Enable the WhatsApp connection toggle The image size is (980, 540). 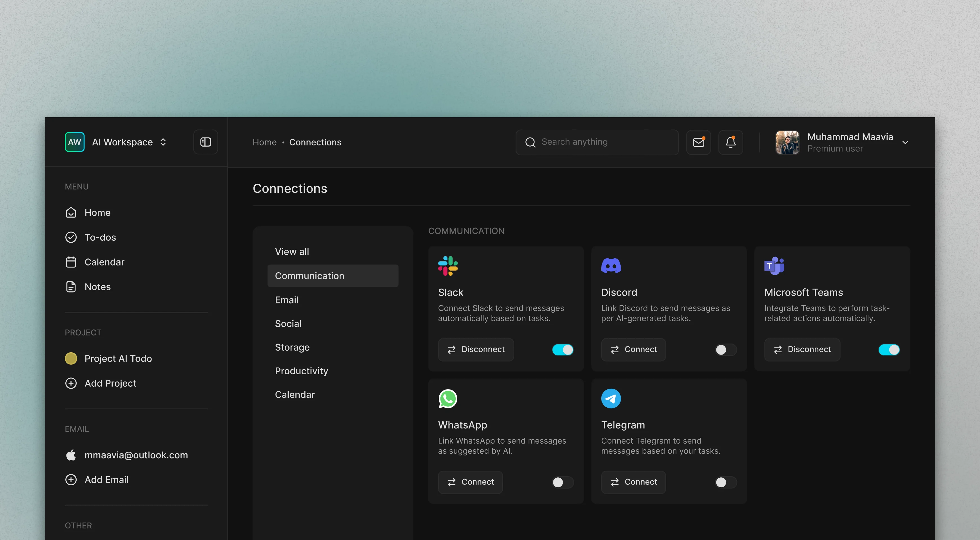pyautogui.click(x=563, y=483)
